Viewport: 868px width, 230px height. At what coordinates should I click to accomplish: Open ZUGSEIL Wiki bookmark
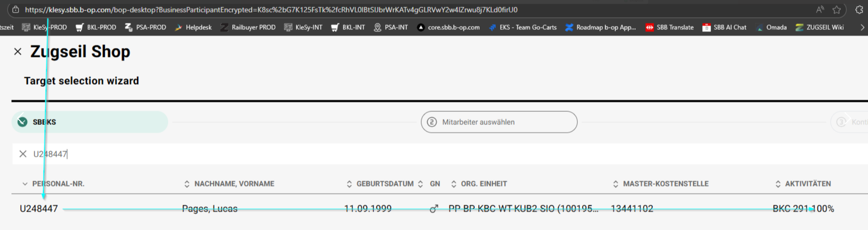(x=820, y=28)
